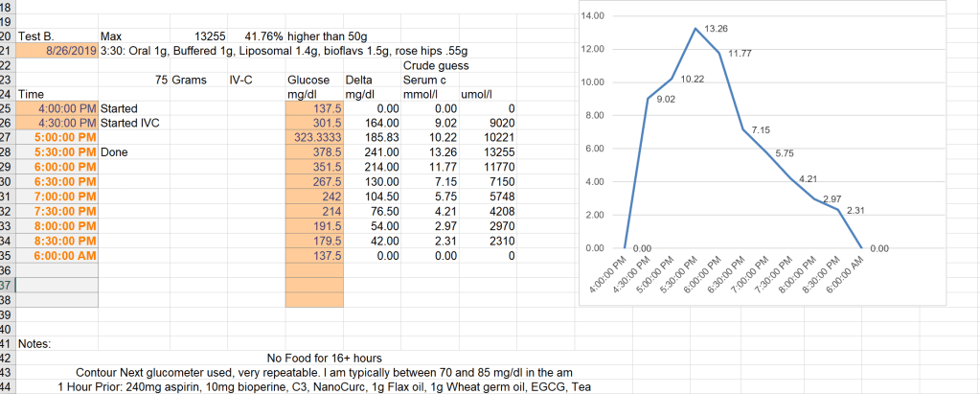Viewport: 980px width, 394px height.
Task: Click row header 44
Action: (x=6, y=386)
